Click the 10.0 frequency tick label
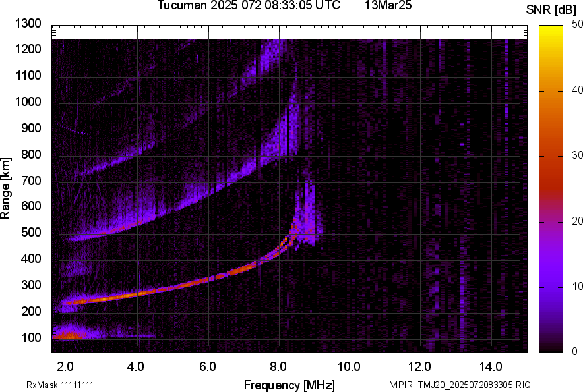This screenshot has width=583, height=392. (349, 367)
